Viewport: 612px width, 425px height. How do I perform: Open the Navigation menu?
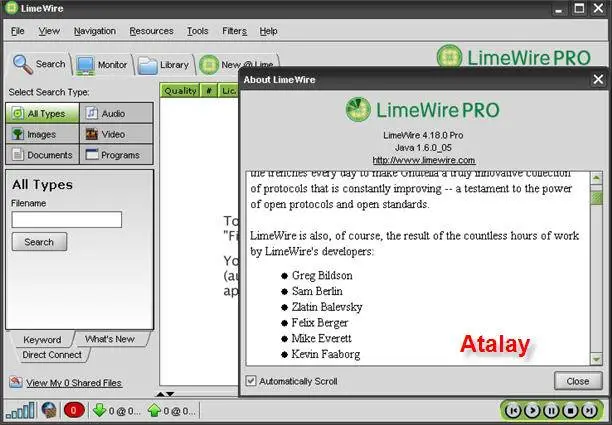point(95,31)
